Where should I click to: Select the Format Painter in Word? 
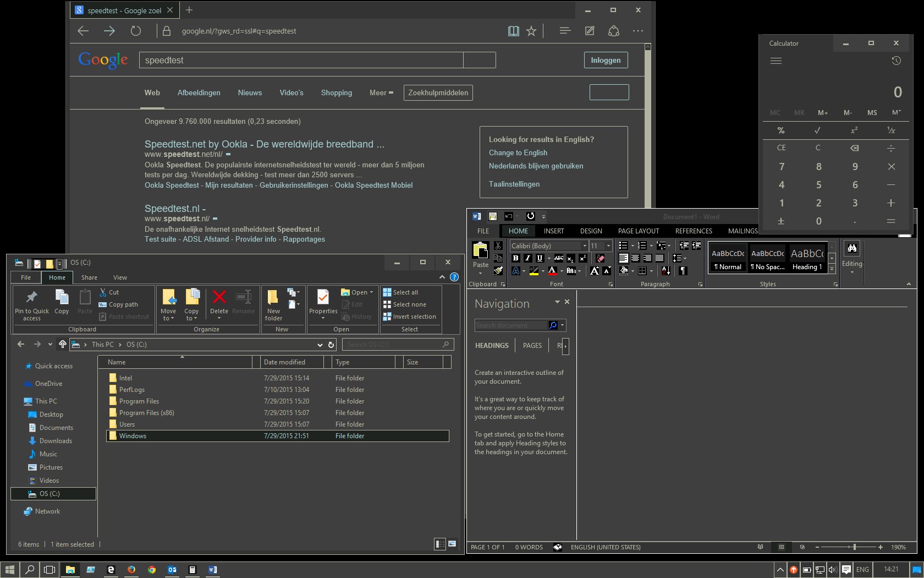(498, 270)
